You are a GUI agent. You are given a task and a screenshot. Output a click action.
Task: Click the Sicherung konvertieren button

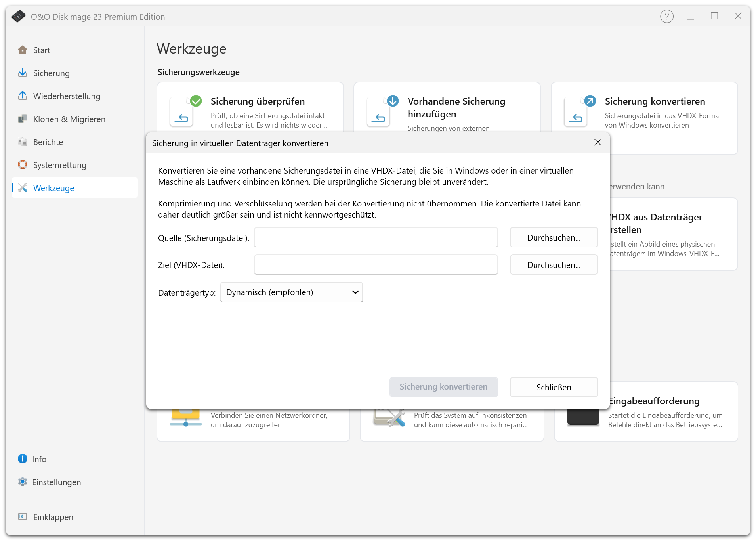tap(443, 387)
